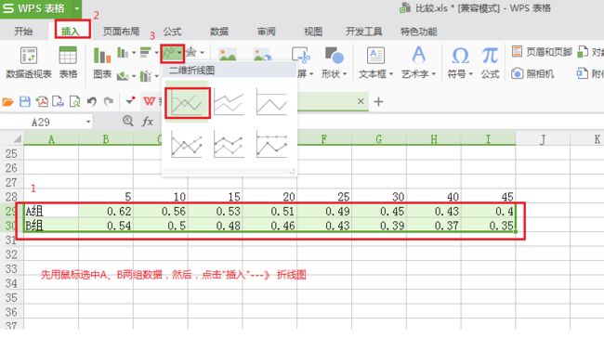Image resolution: width=604 pixels, height=364 pixels.
Task: Choose the stacked line chart thumbnail
Action: [230, 102]
